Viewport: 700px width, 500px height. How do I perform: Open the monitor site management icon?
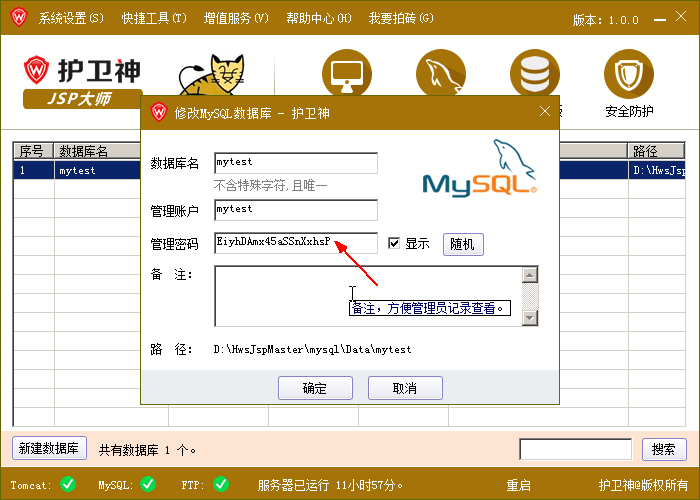tap(347, 73)
